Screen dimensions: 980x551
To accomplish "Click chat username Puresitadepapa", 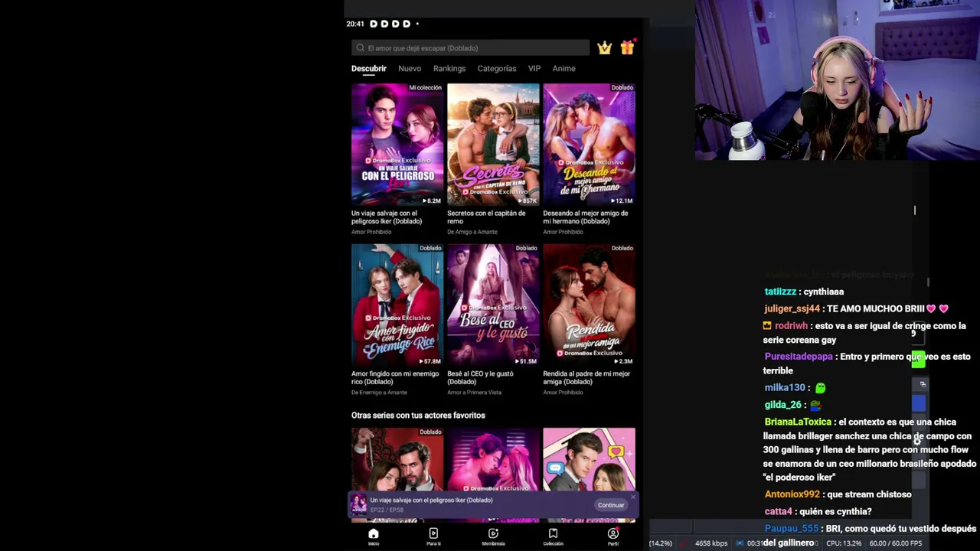I will coord(799,357).
